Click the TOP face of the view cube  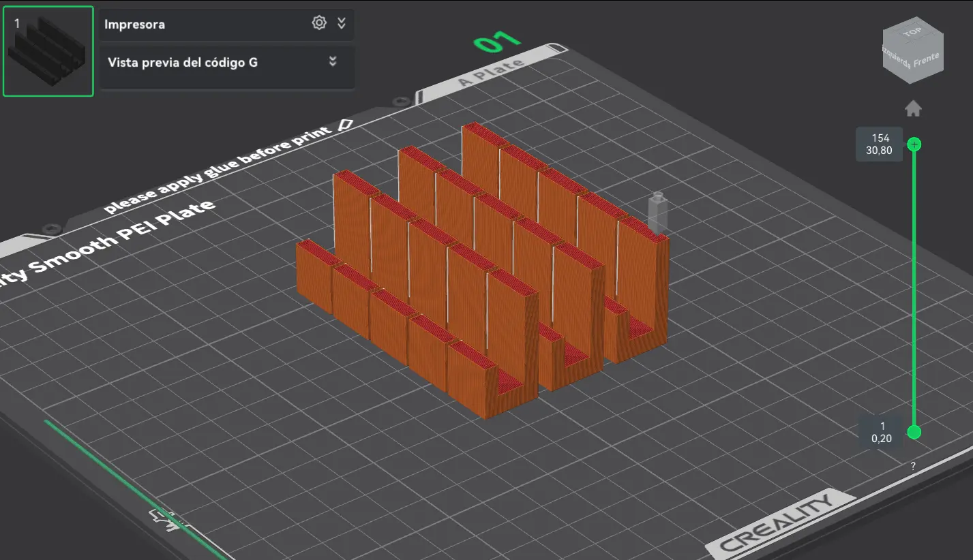(x=912, y=33)
